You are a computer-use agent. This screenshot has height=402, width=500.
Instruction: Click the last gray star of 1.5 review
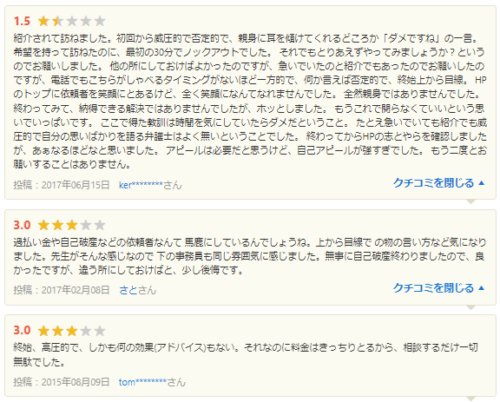pyautogui.click(x=100, y=21)
